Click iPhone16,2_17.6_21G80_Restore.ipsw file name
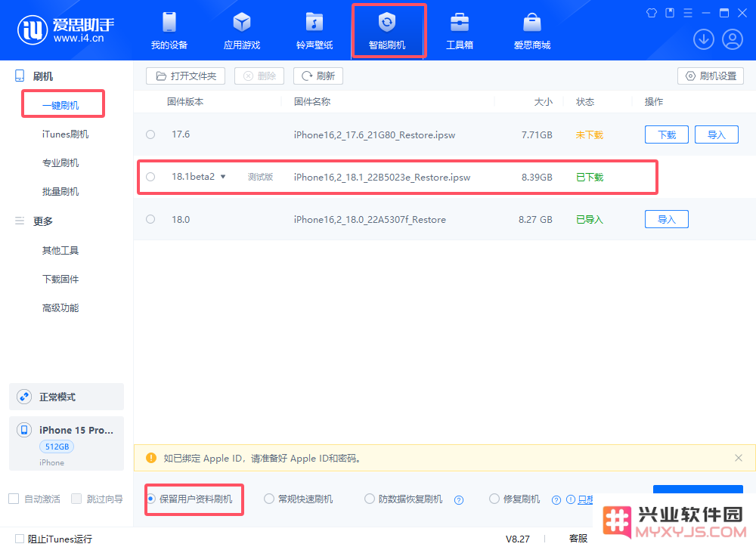The height and width of the screenshot is (550, 756). pos(374,134)
